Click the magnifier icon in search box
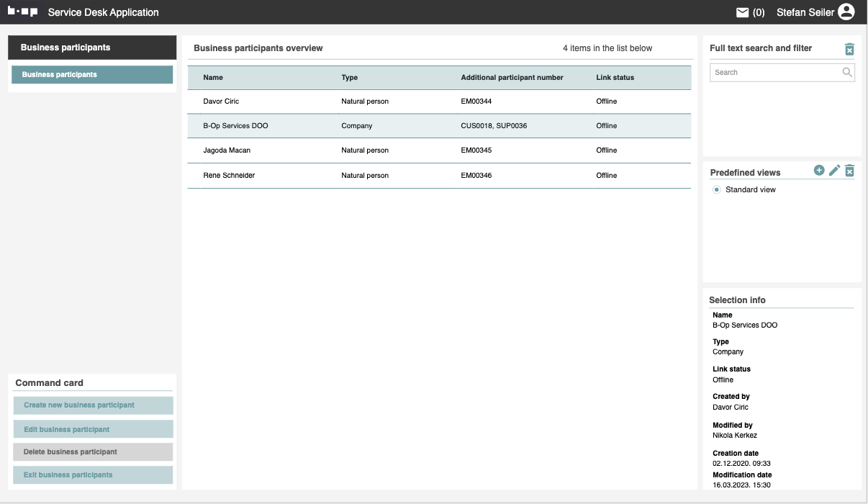The width and height of the screenshot is (868, 504). [847, 72]
